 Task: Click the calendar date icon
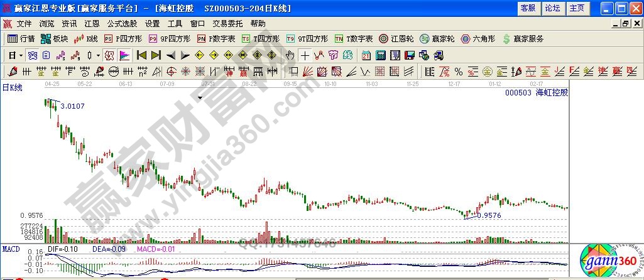click(x=366, y=55)
